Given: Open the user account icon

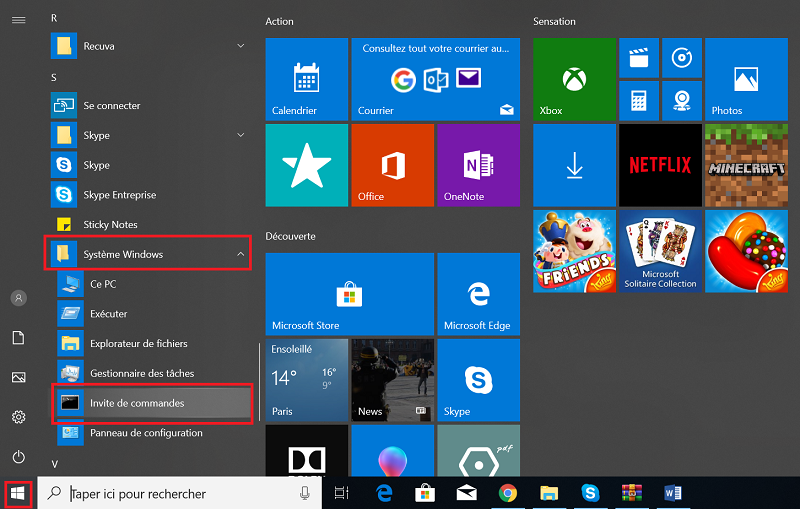Looking at the screenshot, I should (x=19, y=298).
